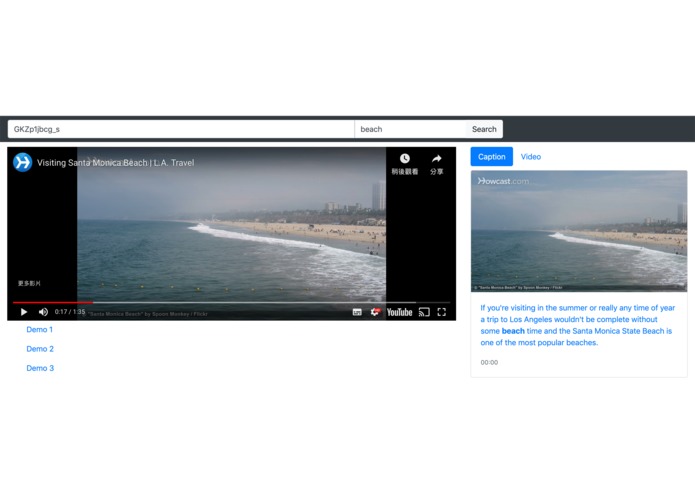Open video on YouTube logo
The width and height of the screenshot is (695, 494).
click(x=399, y=312)
